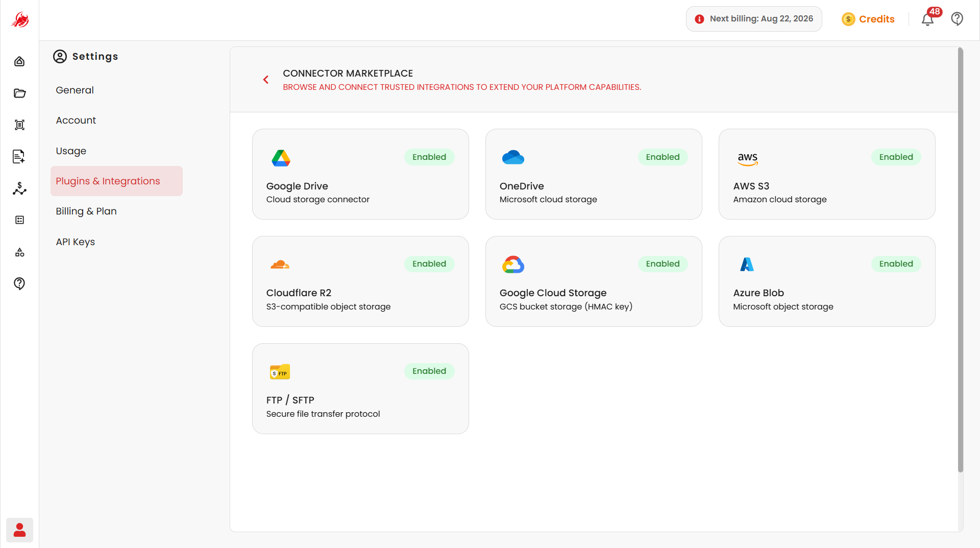This screenshot has width=980, height=548.
Task: Open the Google Cloud Storage title
Action: point(553,293)
